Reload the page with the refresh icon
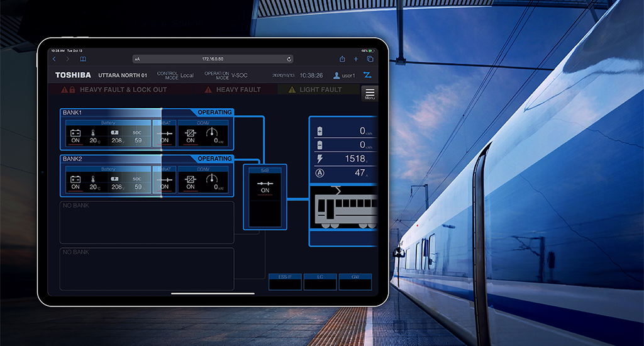The height and width of the screenshot is (346, 644). point(289,59)
